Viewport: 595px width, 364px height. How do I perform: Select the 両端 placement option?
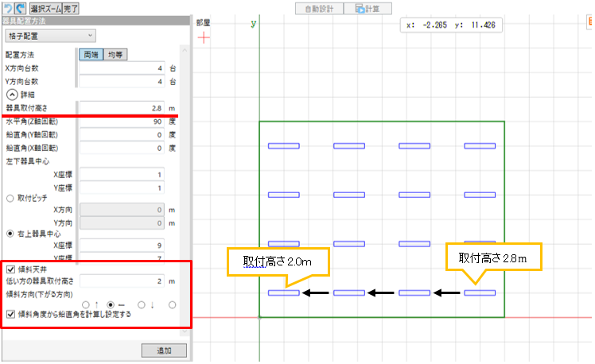pyautogui.click(x=91, y=55)
